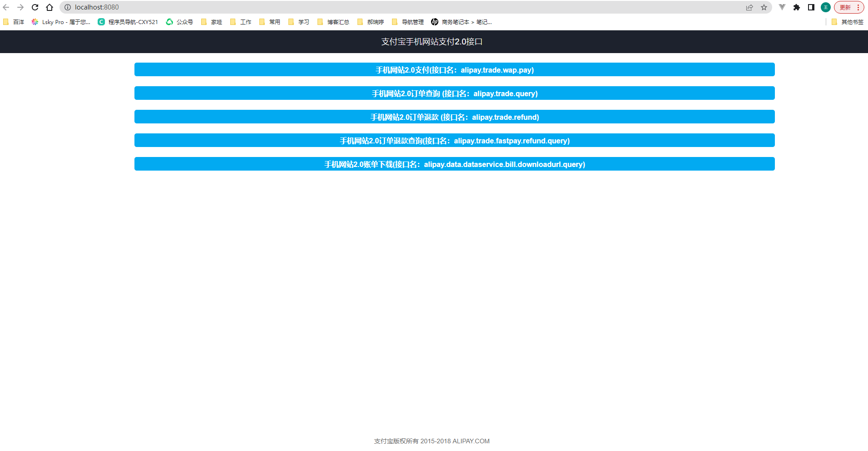Click the footer 支付宝版权所有 2015-2018 ALIPAY.COM
This screenshot has width=868, height=451.
(x=432, y=441)
